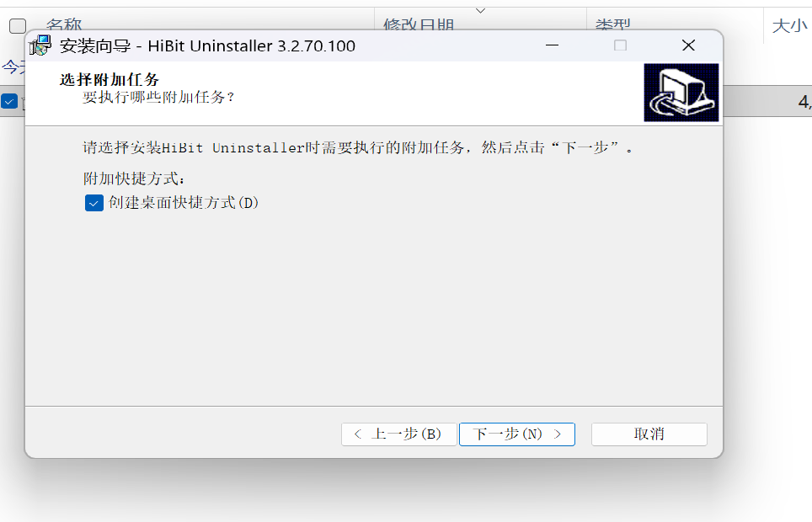Go back with 上一步(B) button
This screenshot has height=522, width=812.
click(x=398, y=434)
